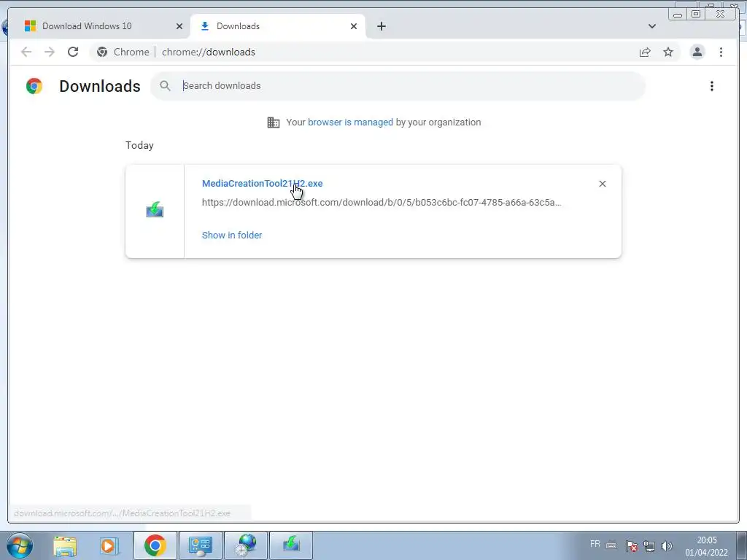Click the forward navigation arrow
The width and height of the screenshot is (747, 560).
[x=50, y=52]
